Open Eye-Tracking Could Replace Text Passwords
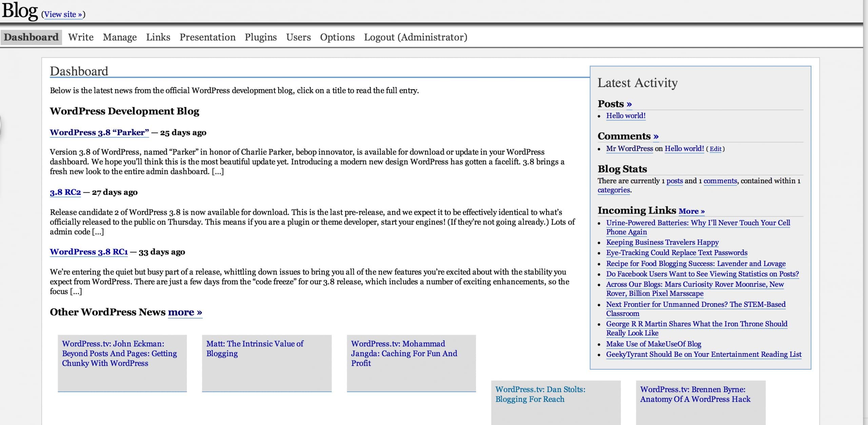 click(677, 252)
